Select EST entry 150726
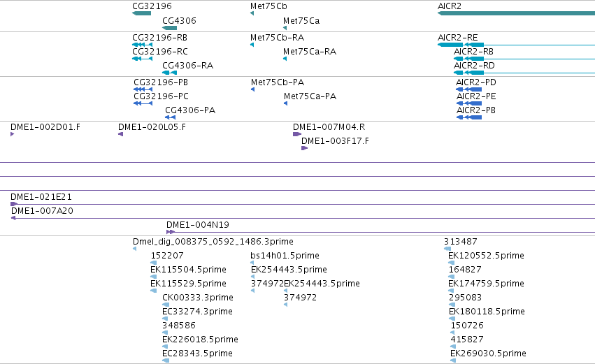 (467, 326)
